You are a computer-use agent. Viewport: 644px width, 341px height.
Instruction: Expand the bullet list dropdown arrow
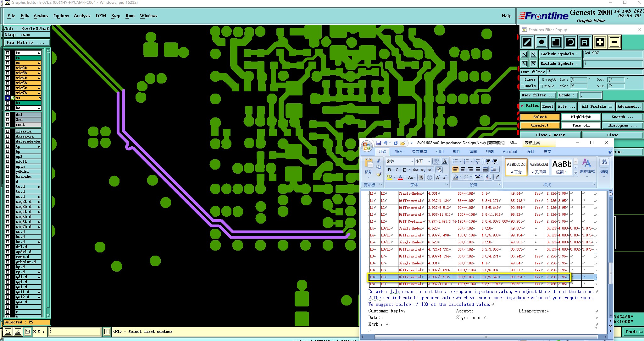click(x=460, y=161)
